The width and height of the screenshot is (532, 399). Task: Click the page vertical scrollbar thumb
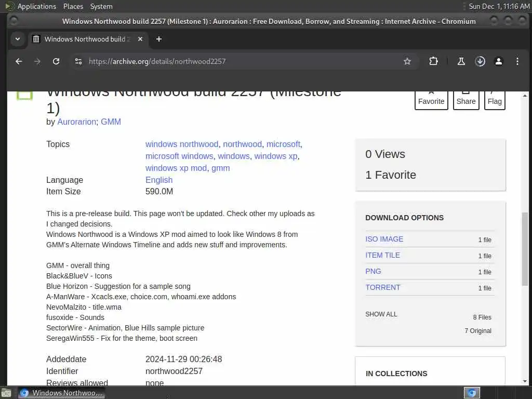coord(525,249)
